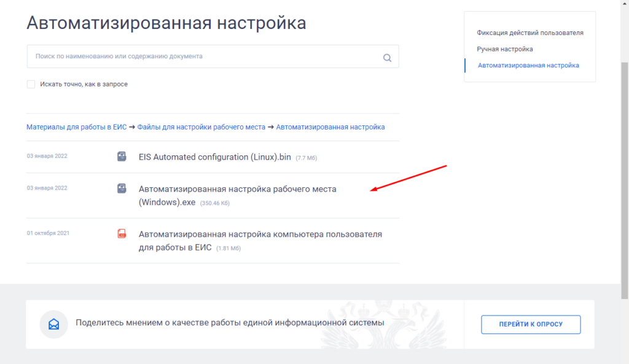629x364 pixels.
Task: Click the survey text 'Поделитесь мнением о качестве работы'
Action: tap(229, 323)
